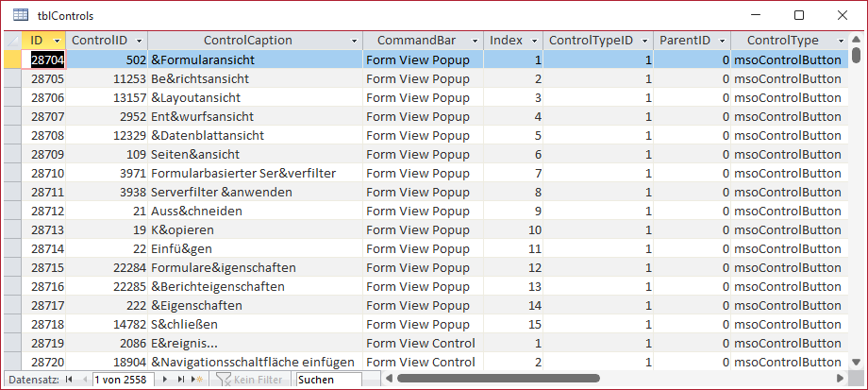Click the Kein Filter indicator
Viewport: 868px width, 390px height.
[x=249, y=380]
